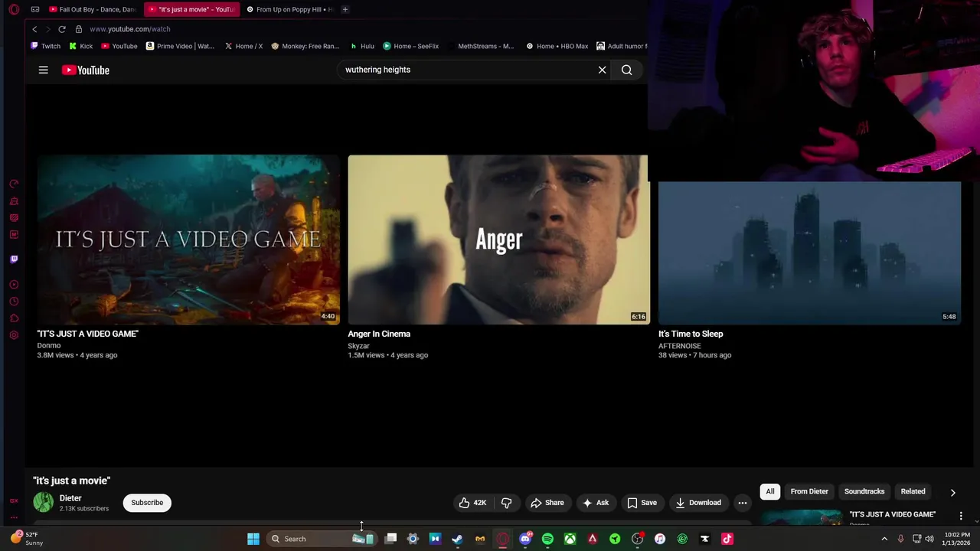Open Dieter's channel avatar
This screenshot has height=551, width=980.
[x=44, y=503]
